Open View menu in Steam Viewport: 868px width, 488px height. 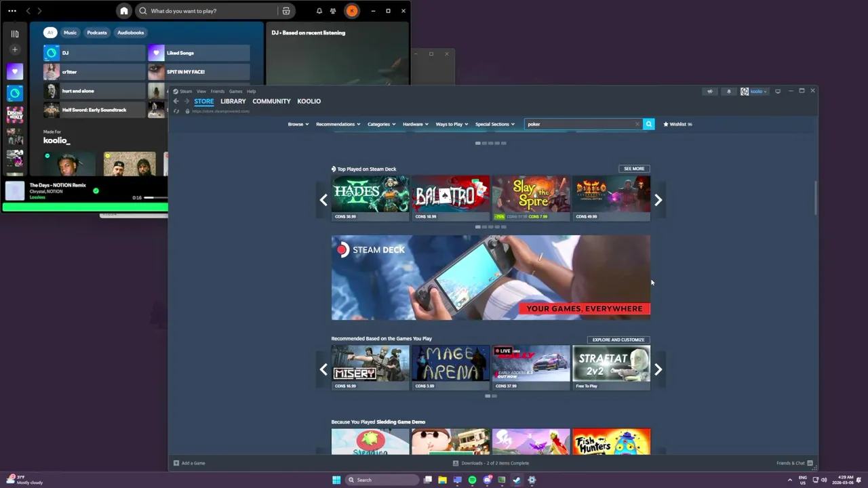click(x=201, y=91)
